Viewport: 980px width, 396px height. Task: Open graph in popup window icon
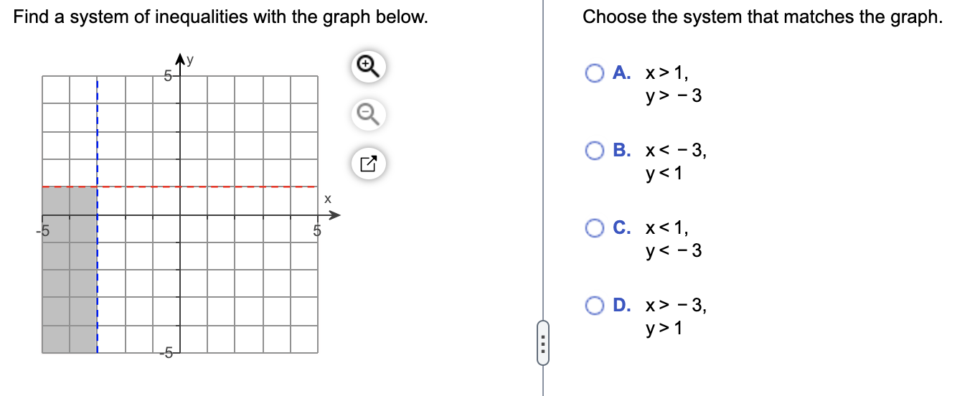click(x=367, y=164)
